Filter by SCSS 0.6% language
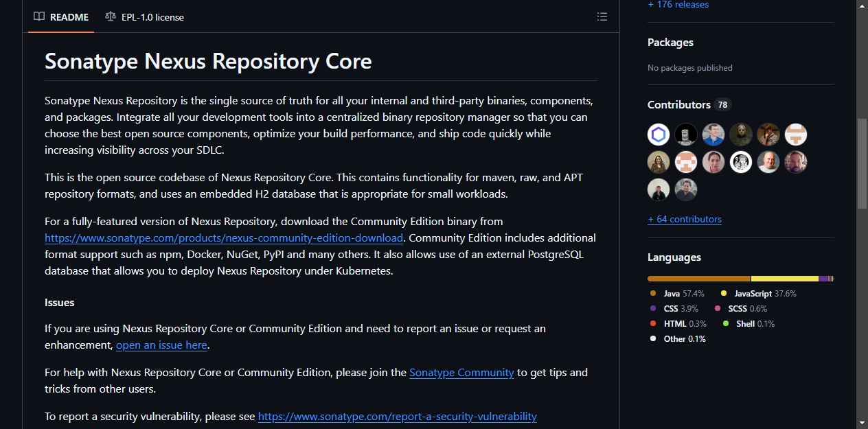The height and width of the screenshot is (429, 868). point(740,309)
